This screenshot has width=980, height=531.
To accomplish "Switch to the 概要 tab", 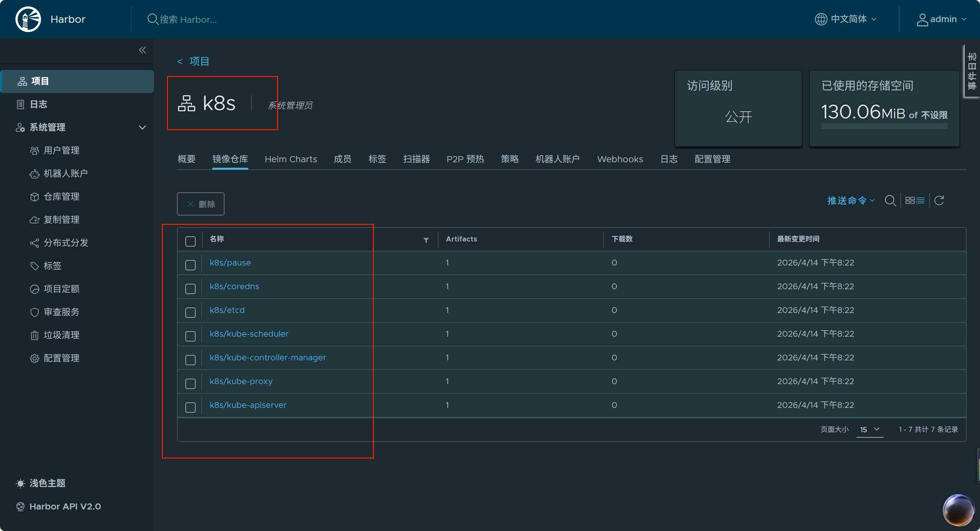I will point(186,159).
